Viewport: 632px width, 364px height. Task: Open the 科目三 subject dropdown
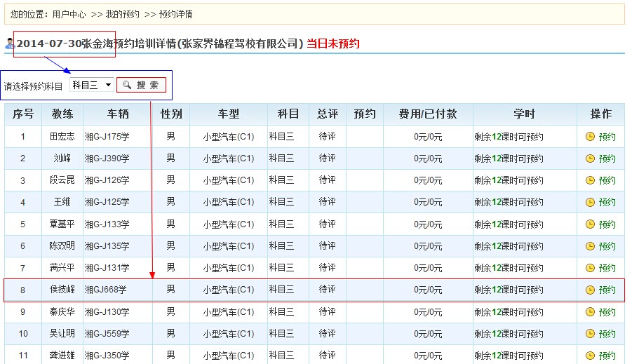92,85
